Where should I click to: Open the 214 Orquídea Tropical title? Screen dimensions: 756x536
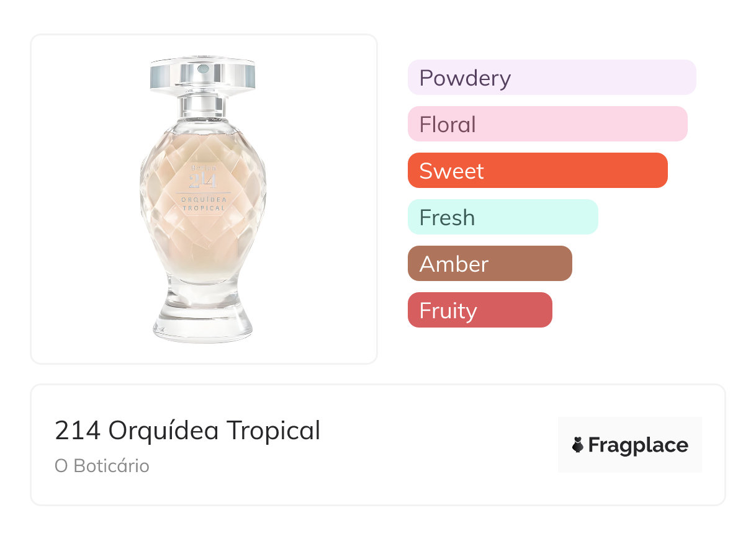pos(187,431)
